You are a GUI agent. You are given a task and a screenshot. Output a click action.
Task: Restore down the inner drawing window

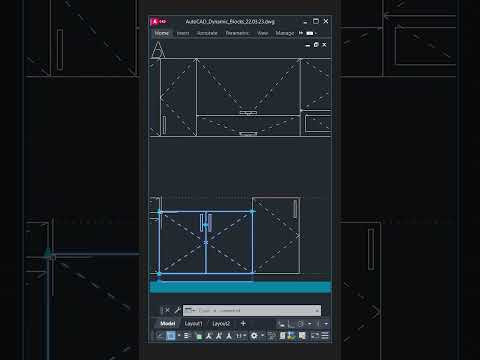316,45
